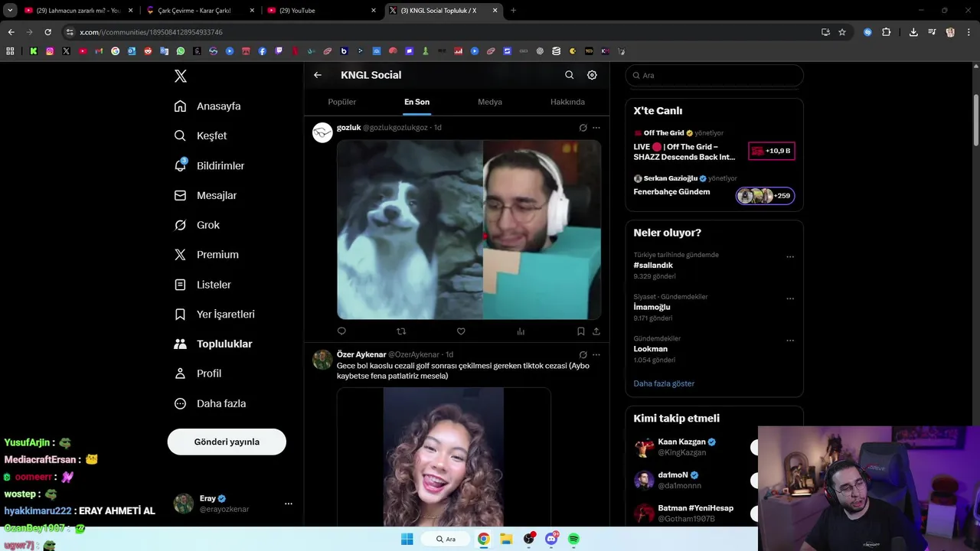Open browser tab search dropdown
980x551 pixels.
[x=10, y=11]
